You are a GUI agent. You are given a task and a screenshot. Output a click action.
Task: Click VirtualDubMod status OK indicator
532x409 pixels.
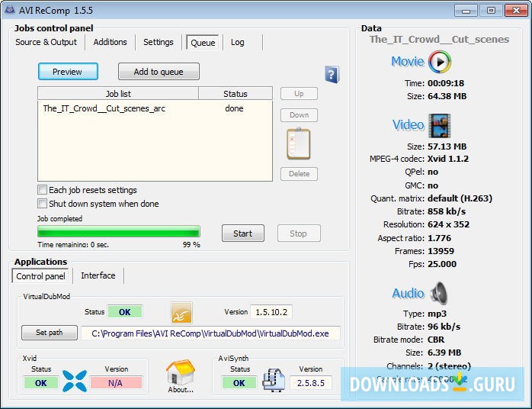(x=125, y=312)
